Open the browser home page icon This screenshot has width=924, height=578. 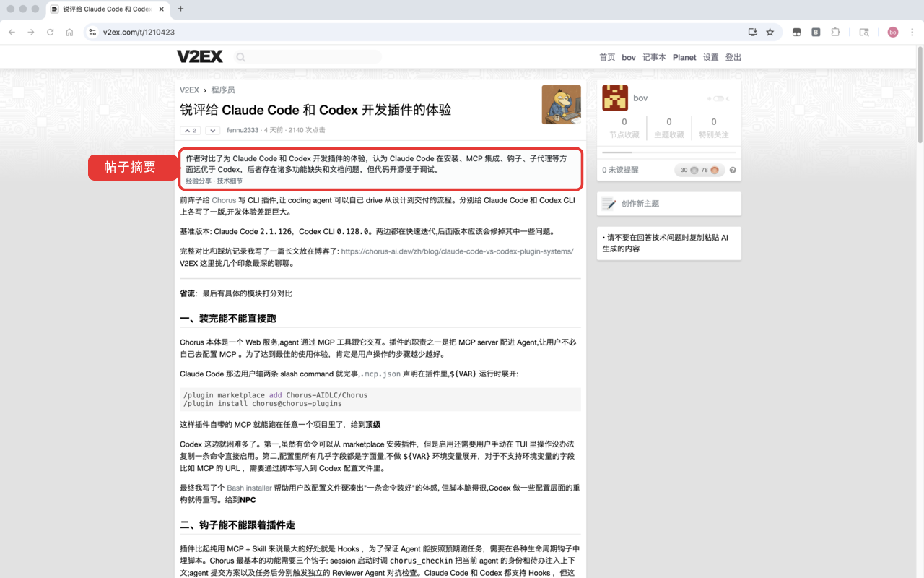point(69,32)
